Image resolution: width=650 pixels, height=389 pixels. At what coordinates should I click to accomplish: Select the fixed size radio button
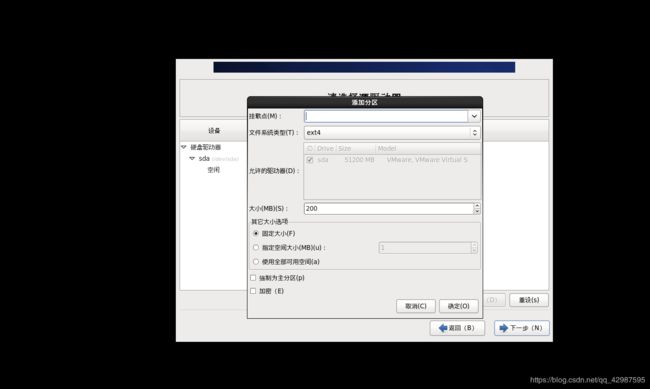(256, 233)
